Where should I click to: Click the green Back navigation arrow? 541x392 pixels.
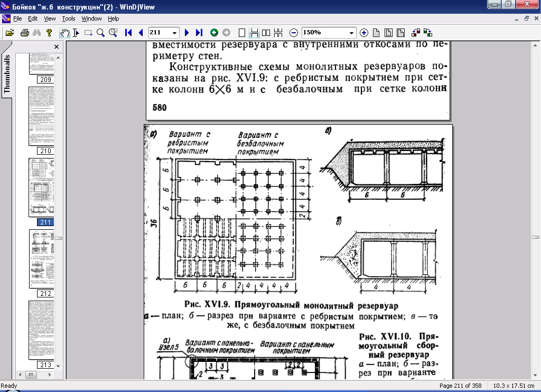[214, 33]
